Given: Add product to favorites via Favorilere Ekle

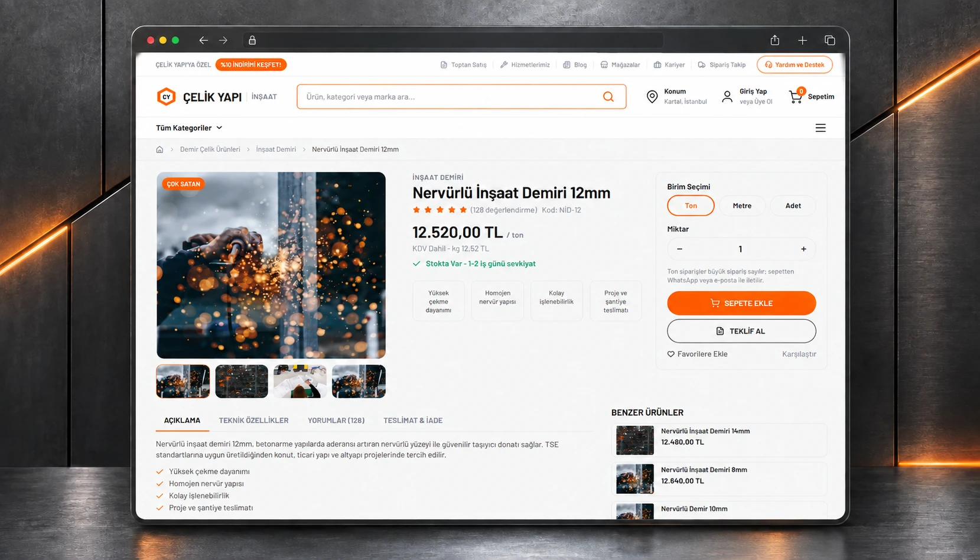Looking at the screenshot, I should [698, 354].
